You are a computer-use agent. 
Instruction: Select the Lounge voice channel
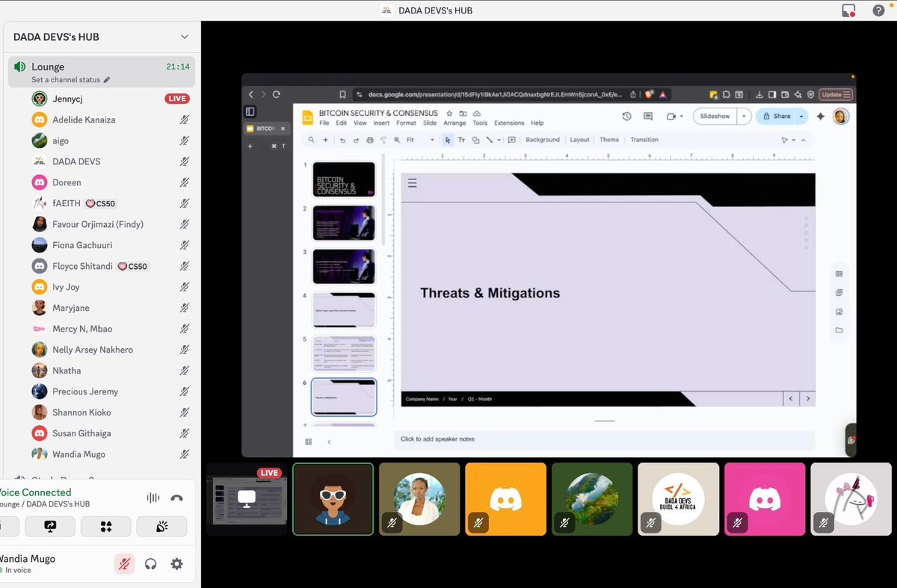[x=102, y=72]
